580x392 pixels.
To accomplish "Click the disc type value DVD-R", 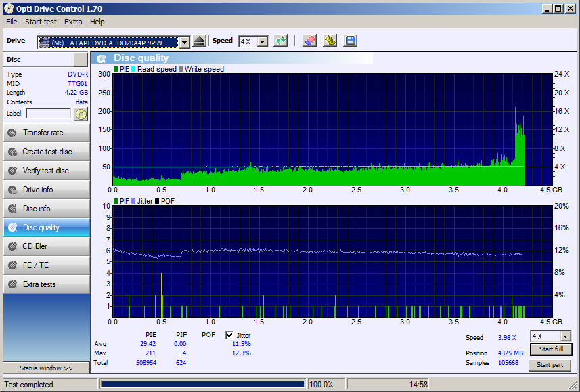I will 78,74.
